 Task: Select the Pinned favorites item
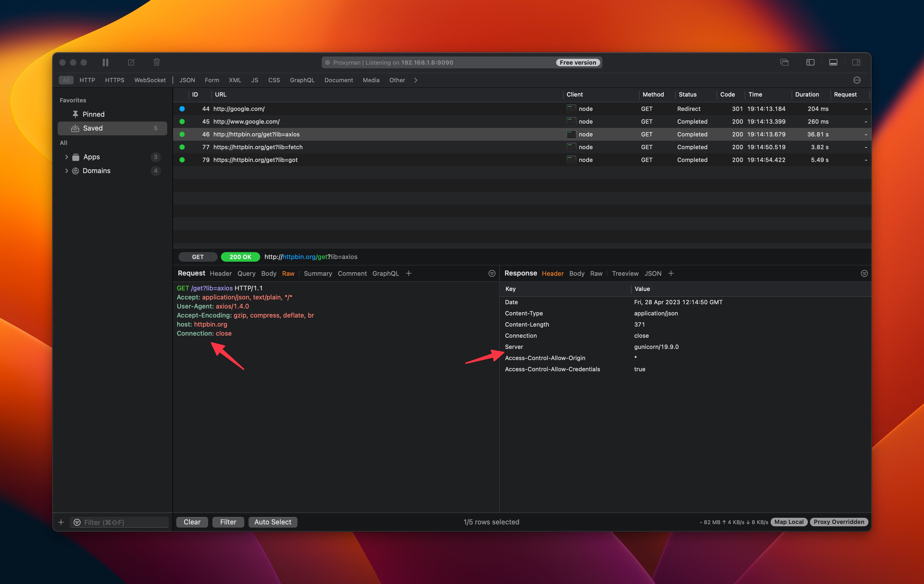tap(93, 114)
